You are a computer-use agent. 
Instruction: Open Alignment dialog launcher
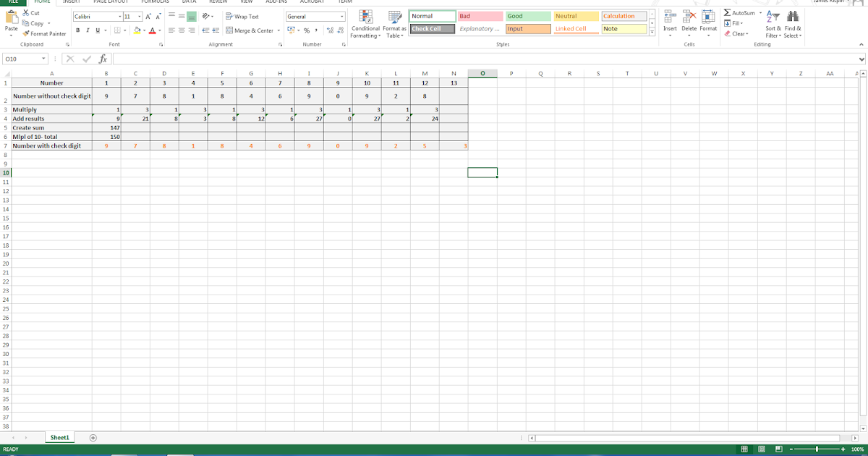[280, 45]
